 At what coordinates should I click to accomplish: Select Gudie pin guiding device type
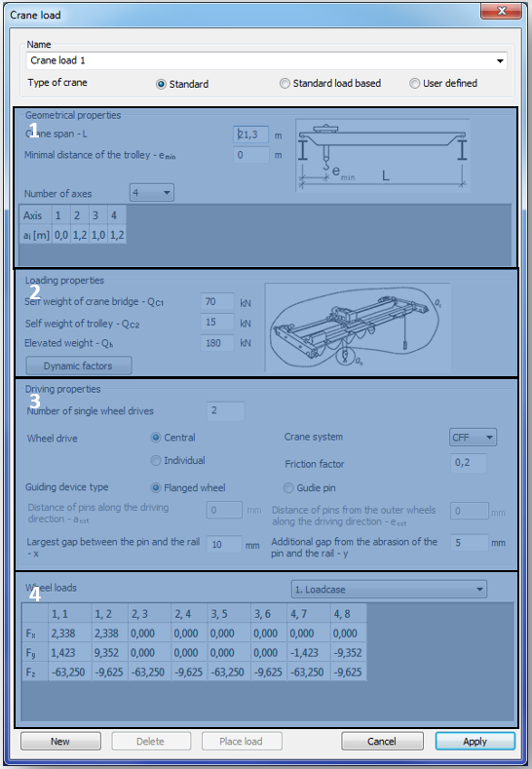point(288,488)
